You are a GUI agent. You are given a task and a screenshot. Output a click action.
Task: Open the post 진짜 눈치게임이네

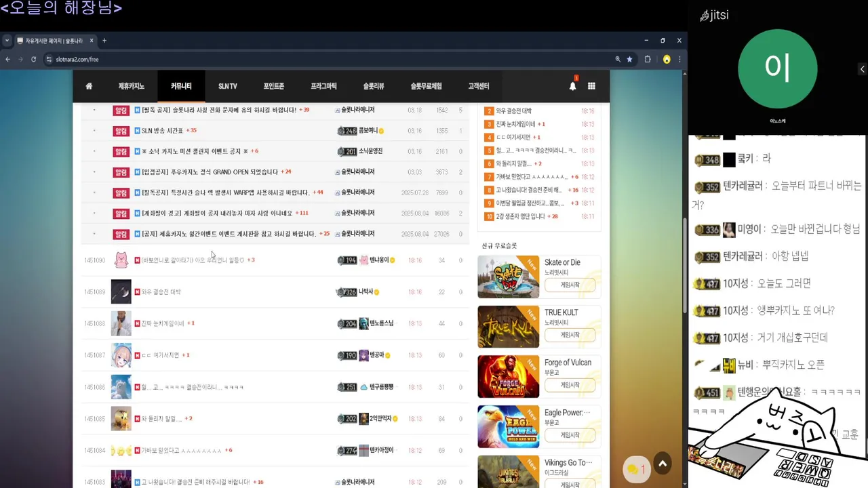click(163, 324)
